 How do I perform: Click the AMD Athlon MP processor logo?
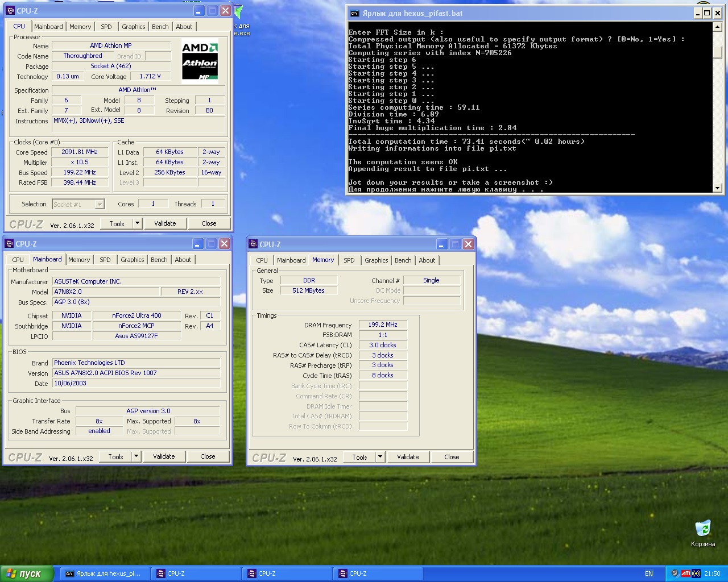tap(200, 61)
